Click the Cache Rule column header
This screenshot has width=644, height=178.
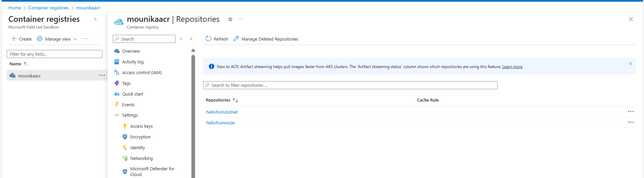pyautogui.click(x=428, y=100)
